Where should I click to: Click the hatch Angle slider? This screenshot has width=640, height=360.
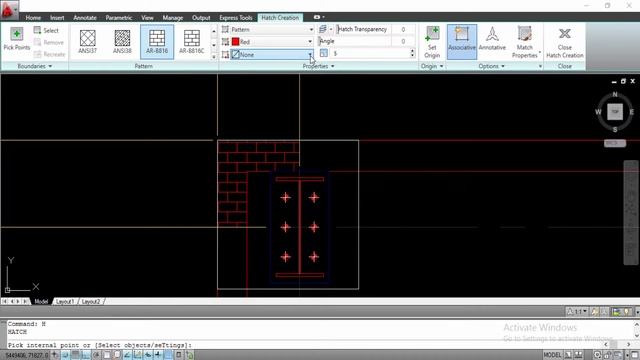point(354,41)
